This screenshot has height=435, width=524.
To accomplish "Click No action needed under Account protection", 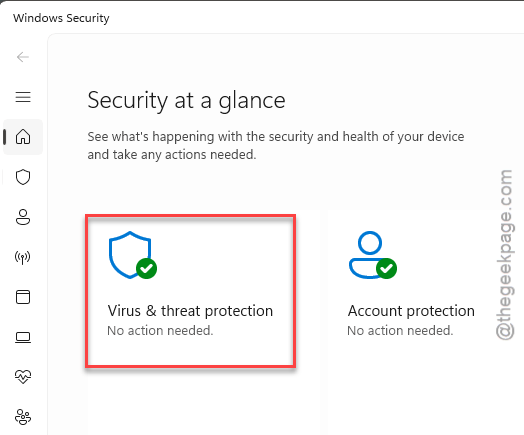I will point(400,330).
